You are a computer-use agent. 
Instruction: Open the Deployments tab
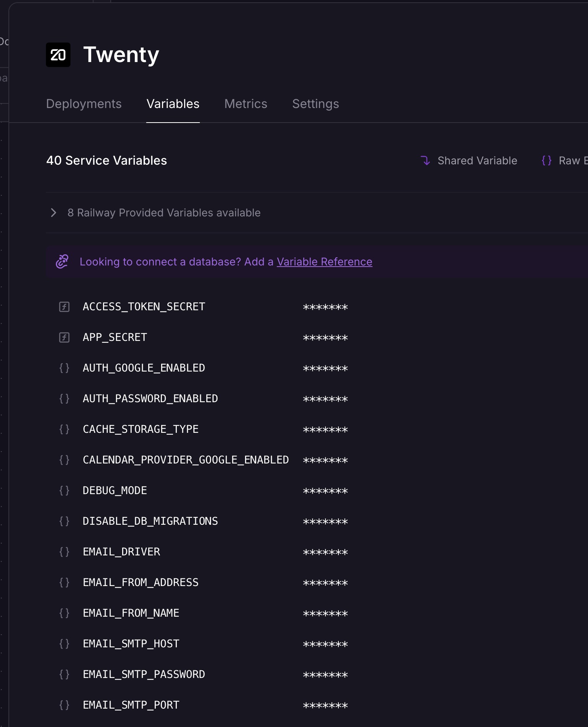(84, 104)
